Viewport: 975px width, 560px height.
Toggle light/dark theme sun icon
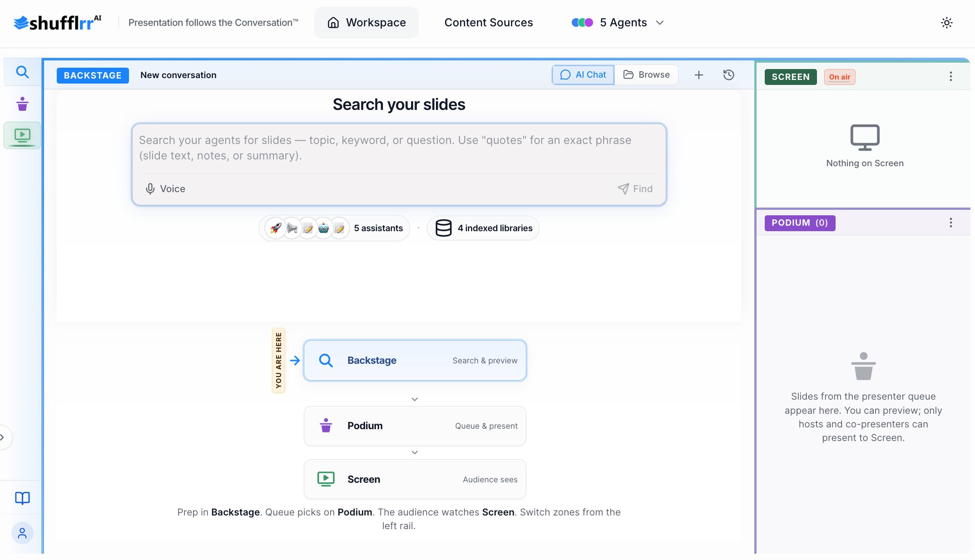[x=946, y=23]
